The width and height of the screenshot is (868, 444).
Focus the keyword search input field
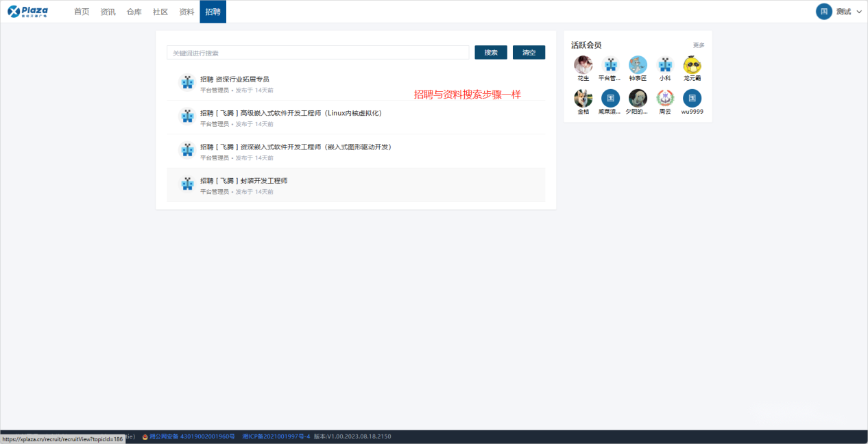317,53
